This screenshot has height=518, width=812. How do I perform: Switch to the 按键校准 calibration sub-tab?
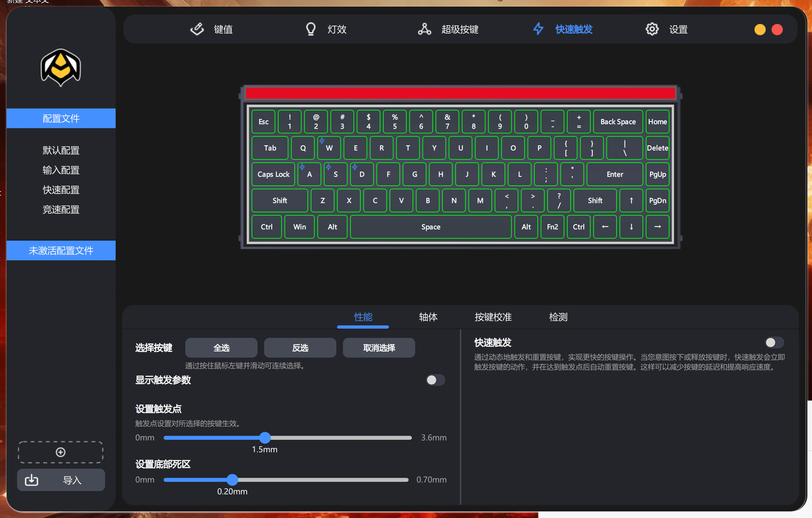[493, 317]
